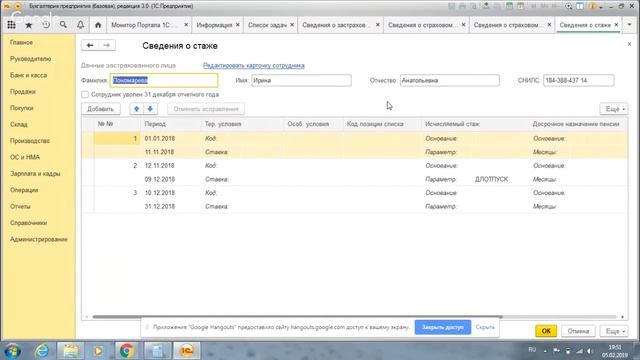Open the Банк и касса section
Viewport: 640px width, 360px height.
pos(29,75)
